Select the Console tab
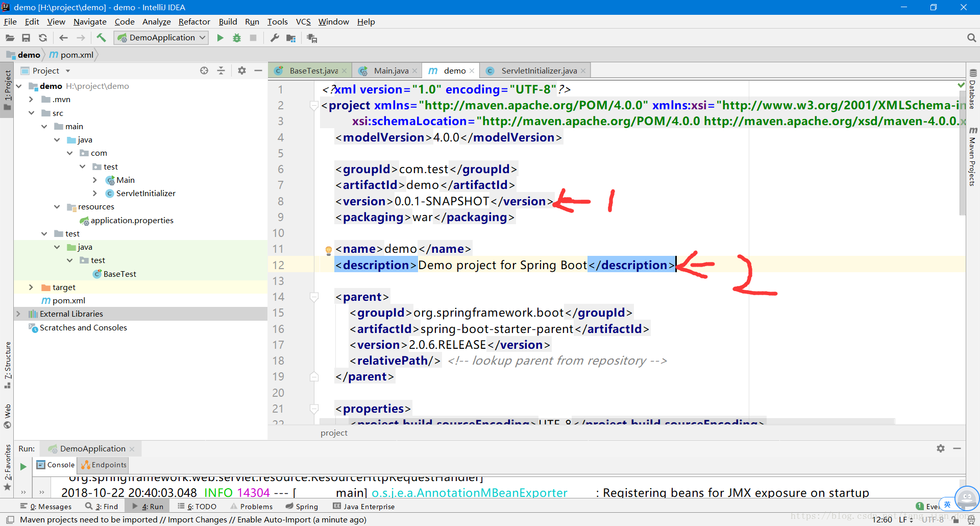Viewport: 980px width, 526px height. [x=56, y=465]
